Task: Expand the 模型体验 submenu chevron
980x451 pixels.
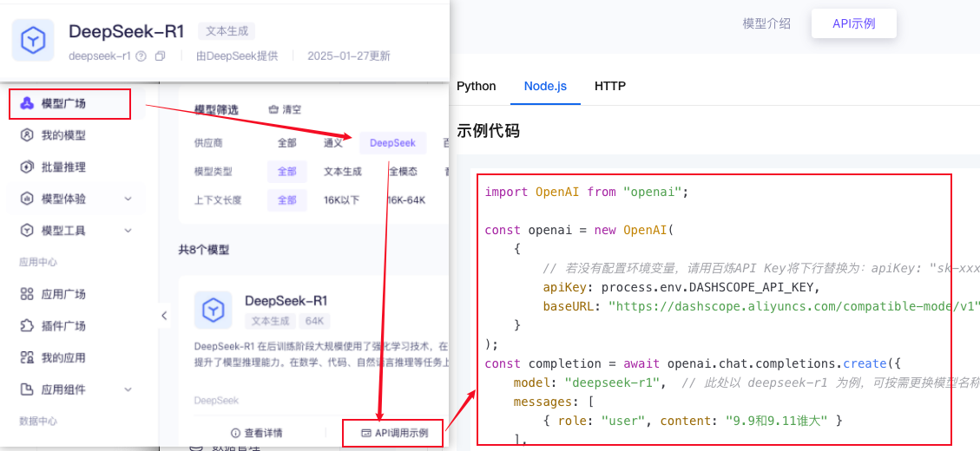Action: (128, 199)
